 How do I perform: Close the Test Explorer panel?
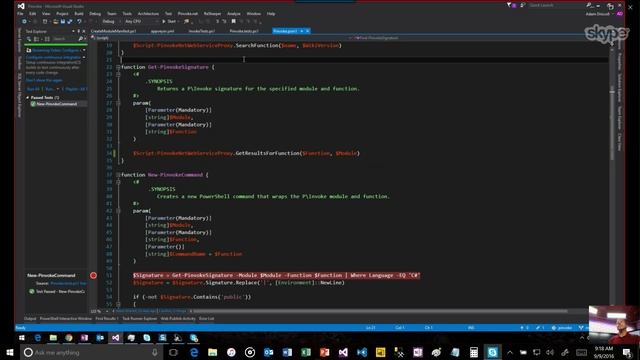point(84,31)
